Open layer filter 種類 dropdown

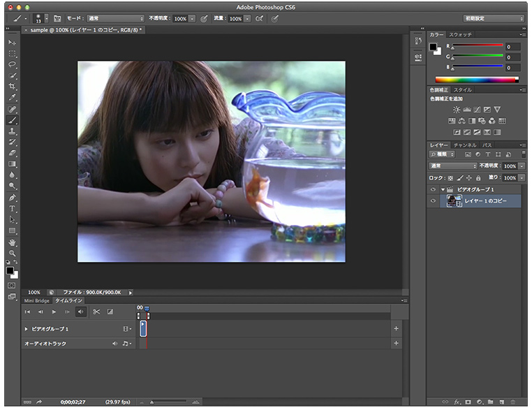[x=442, y=154]
